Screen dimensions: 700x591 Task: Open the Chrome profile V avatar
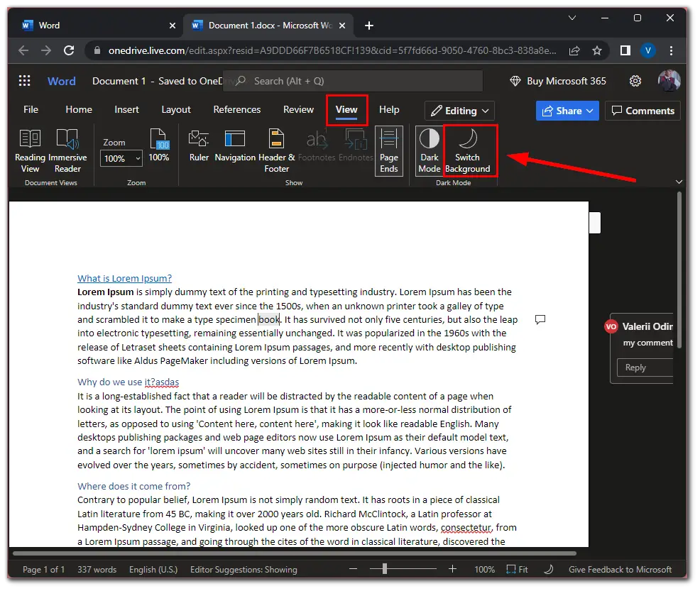click(647, 50)
